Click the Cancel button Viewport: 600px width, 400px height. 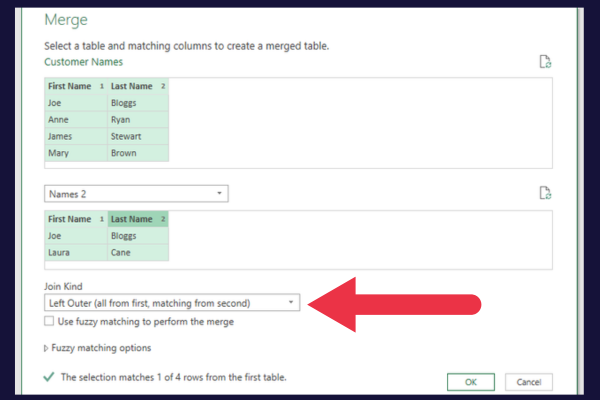coord(528,382)
